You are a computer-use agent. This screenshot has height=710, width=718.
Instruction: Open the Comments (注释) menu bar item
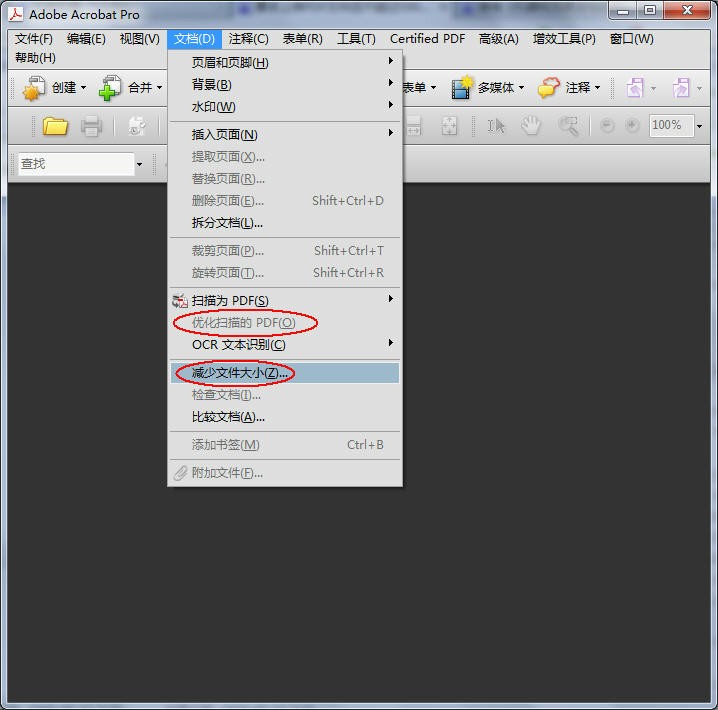[x=249, y=39]
